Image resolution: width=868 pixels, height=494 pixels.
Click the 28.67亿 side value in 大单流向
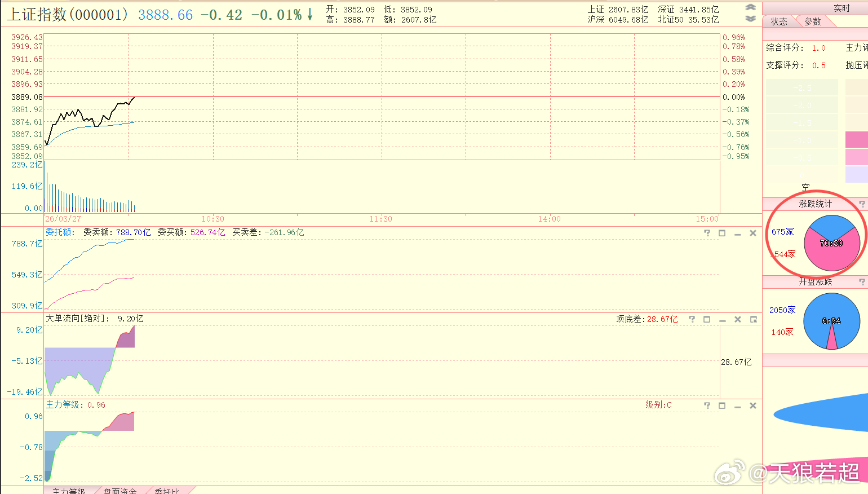pos(736,362)
